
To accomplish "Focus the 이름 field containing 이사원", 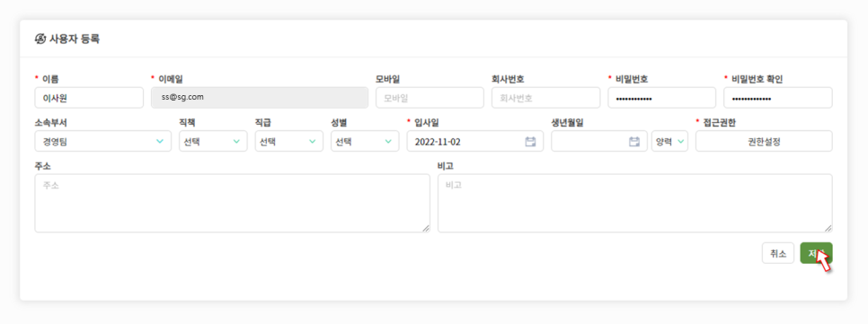I will click(89, 98).
